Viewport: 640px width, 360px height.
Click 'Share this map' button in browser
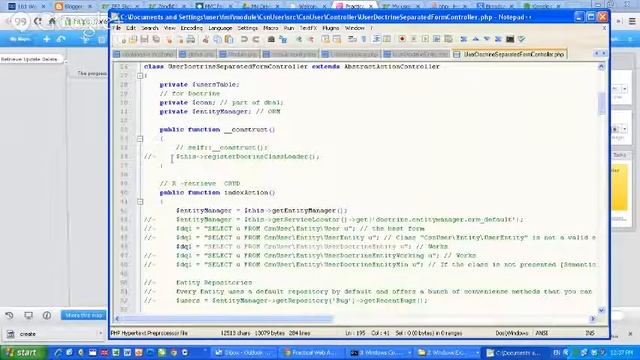click(84, 315)
